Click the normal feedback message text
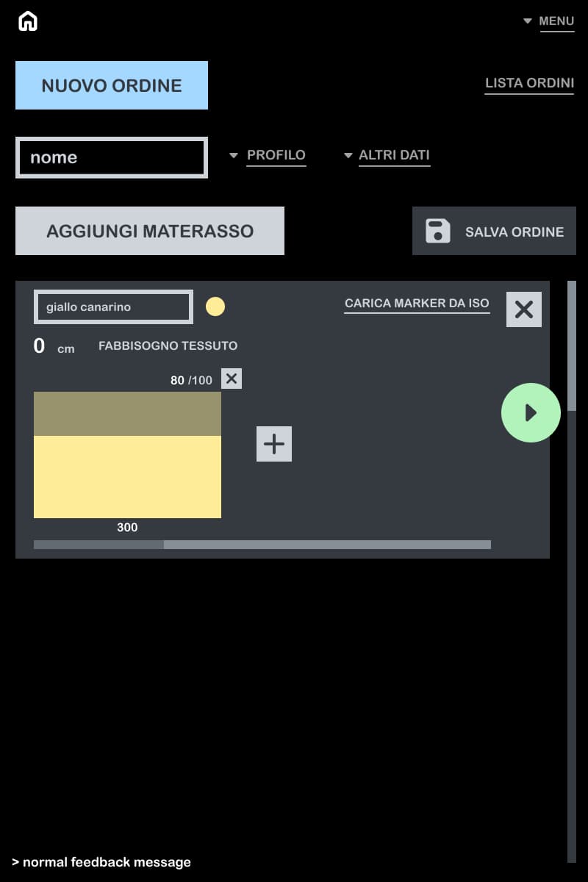The image size is (588, 882). click(x=101, y=862)
